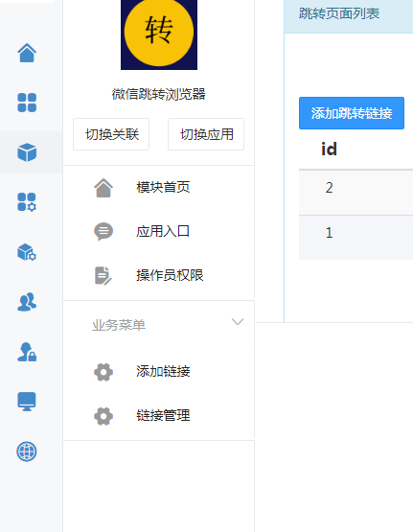Click the home icon in left sidebar

point(27,53)
